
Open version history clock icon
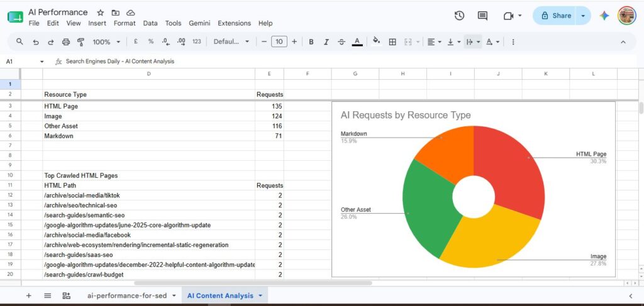coord(459,16)
